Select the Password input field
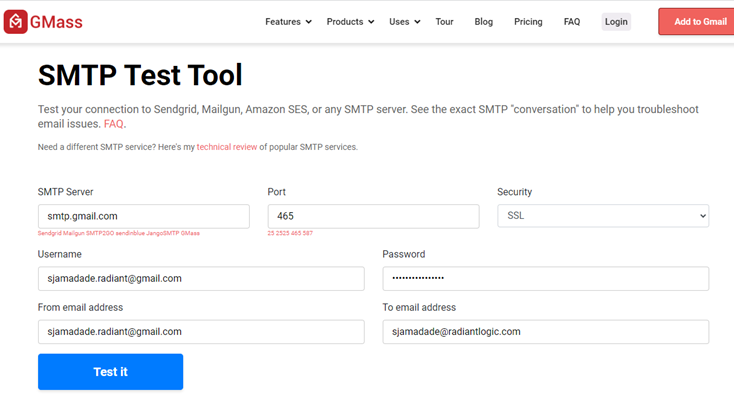The width and height of the screenshot is (734, 399). coord(546,279)
